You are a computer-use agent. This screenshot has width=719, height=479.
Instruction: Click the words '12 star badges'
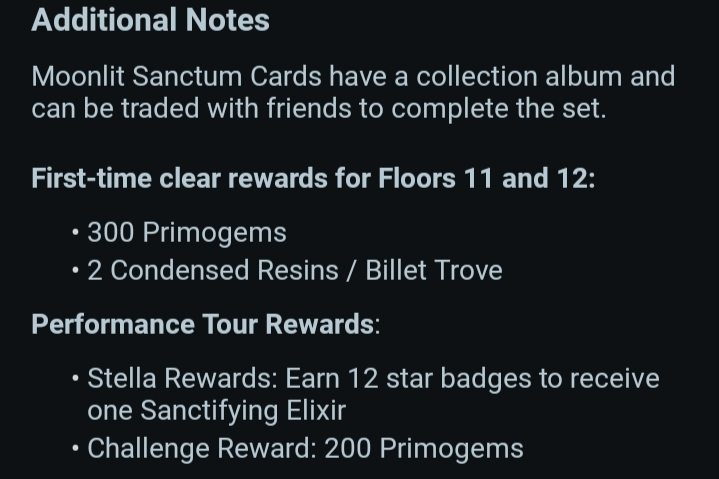click(x=439, y=379)
